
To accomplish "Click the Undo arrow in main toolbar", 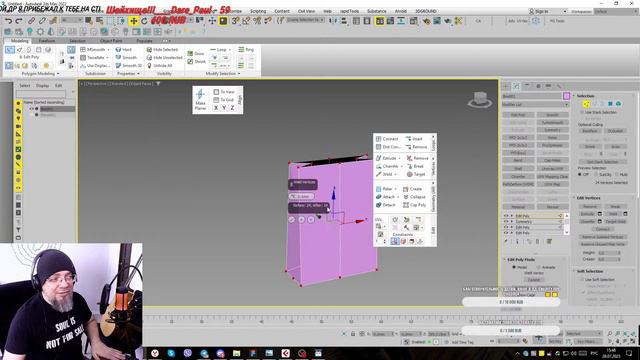I will (x=8, y=21).
